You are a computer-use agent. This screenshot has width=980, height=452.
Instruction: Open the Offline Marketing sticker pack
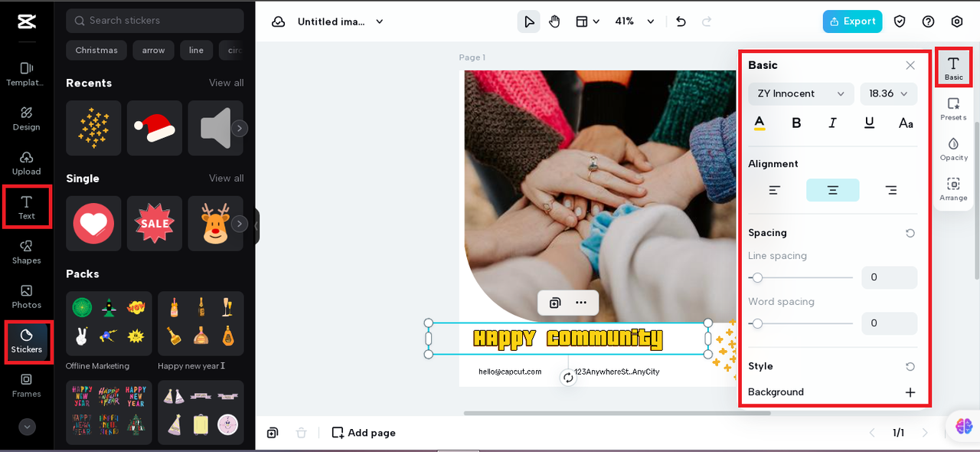(x=109, y=323)
